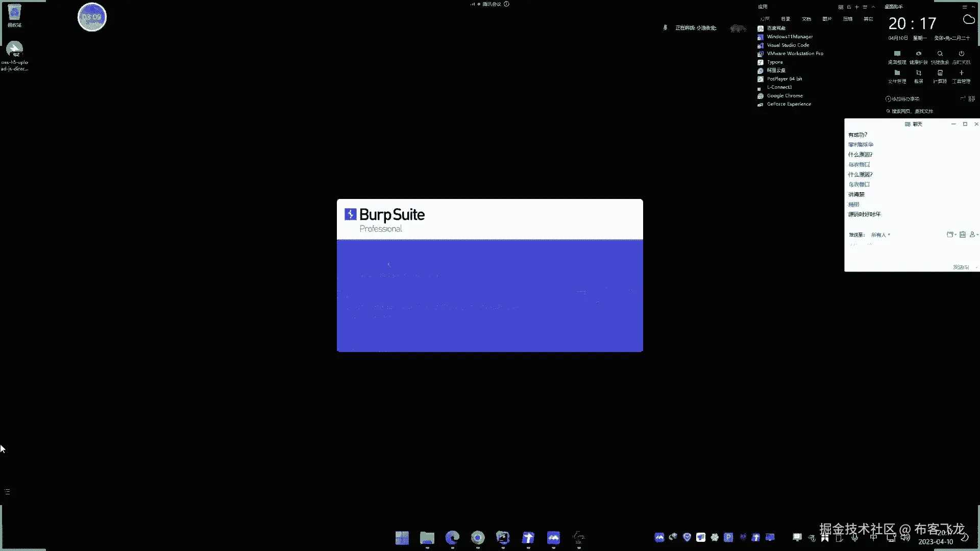The height and width of the screenshot is (551, 980).
Task: Click the send button in chat
Action: pyautogui.click(x=960, y=267)
